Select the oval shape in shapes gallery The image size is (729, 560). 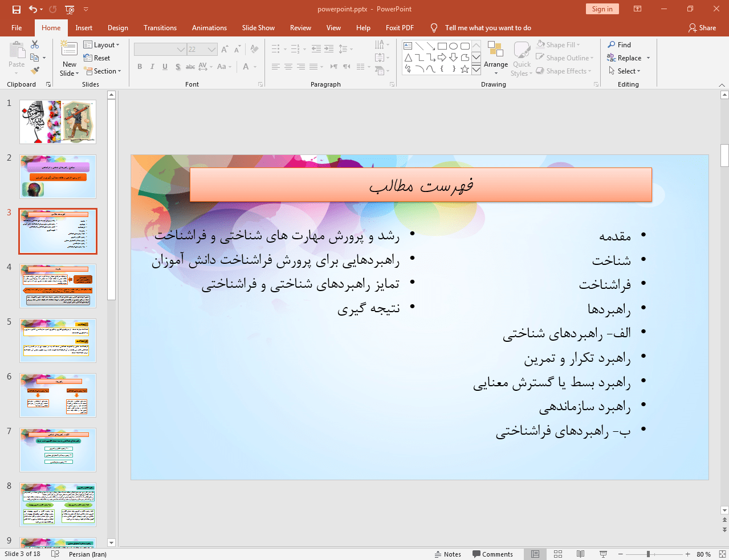454,46
